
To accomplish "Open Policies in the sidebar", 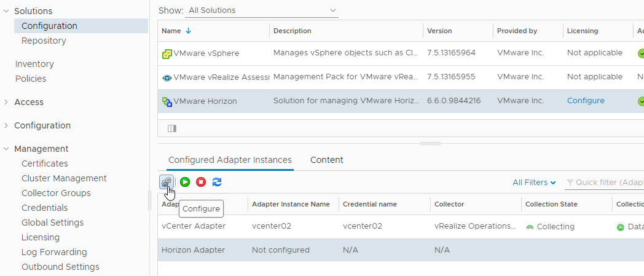I will (31, 79).
